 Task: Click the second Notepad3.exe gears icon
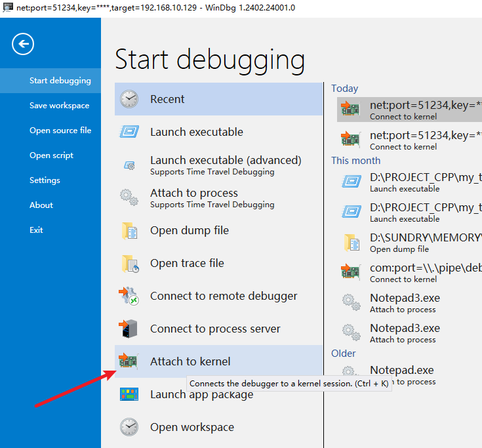point(351,333)
